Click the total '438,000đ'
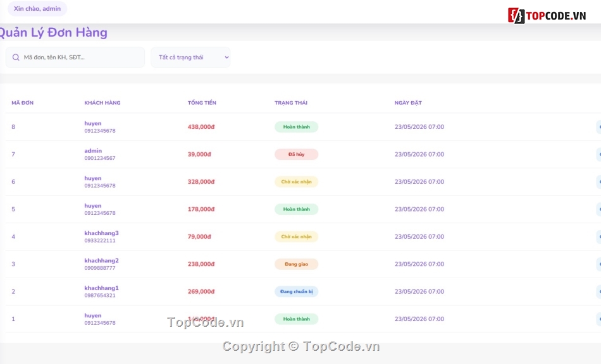This screenshot has width=601, height=364. 201,126
